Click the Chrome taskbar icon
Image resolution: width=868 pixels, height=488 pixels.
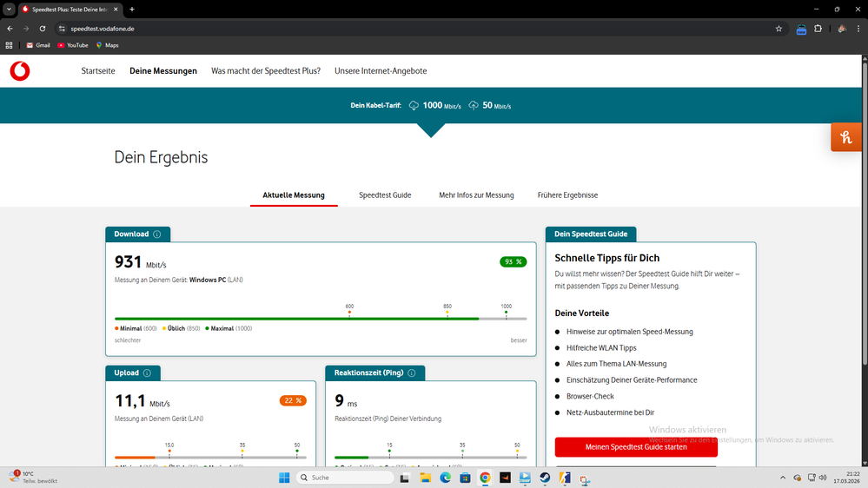pos(485,478)
